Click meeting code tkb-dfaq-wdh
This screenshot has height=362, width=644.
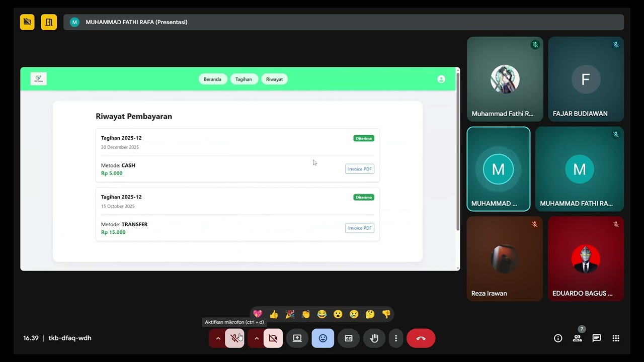click(70, 338)
